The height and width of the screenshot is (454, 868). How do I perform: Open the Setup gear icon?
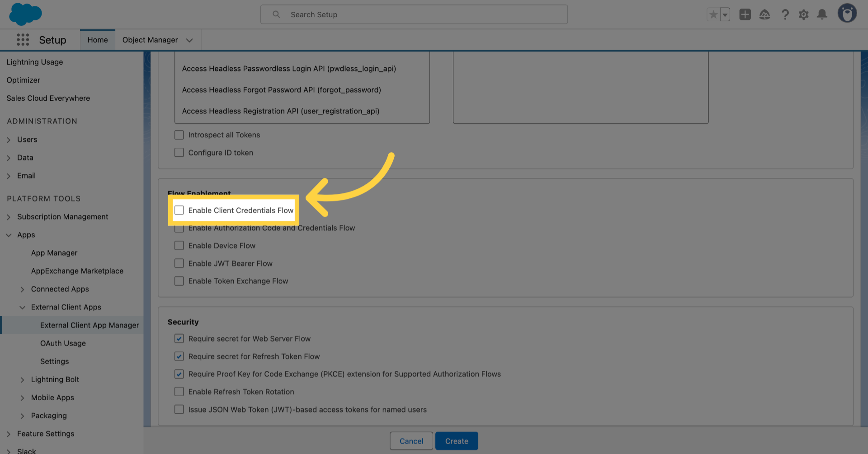804,14
